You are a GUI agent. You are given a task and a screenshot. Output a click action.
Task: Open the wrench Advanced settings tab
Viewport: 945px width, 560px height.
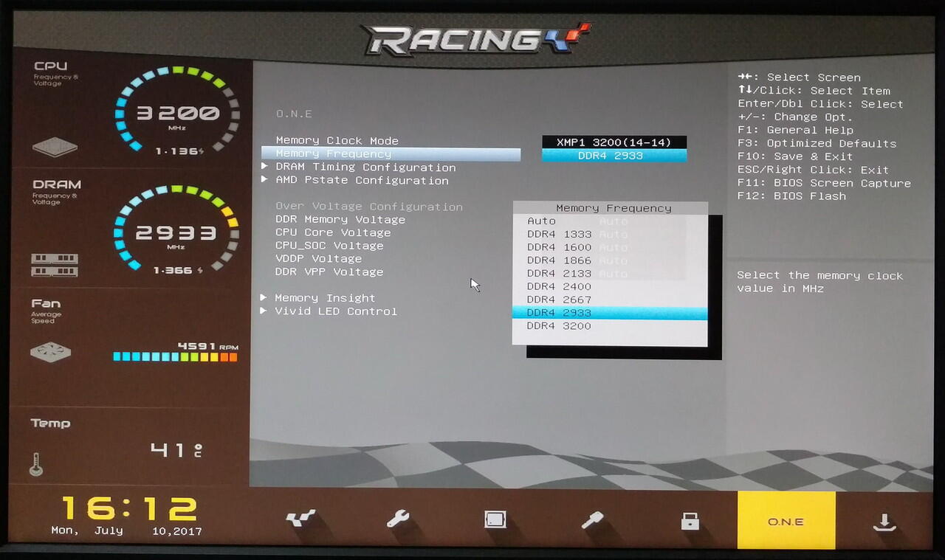click(x=398, y=519)
